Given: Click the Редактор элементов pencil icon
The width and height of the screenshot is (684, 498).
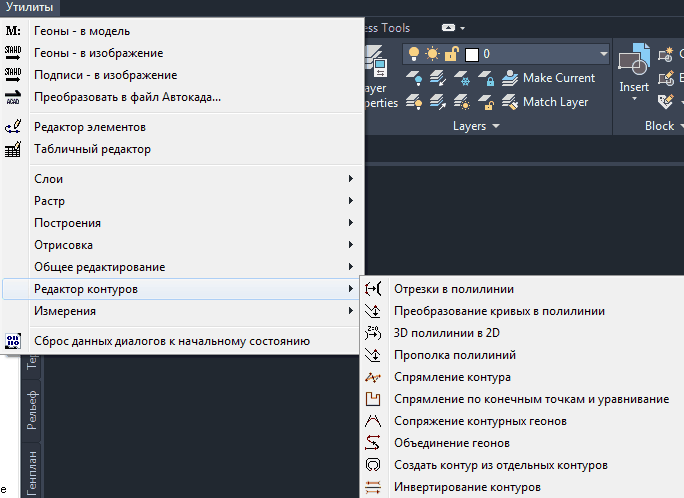Looking at the screenshot, I should 13,127.
